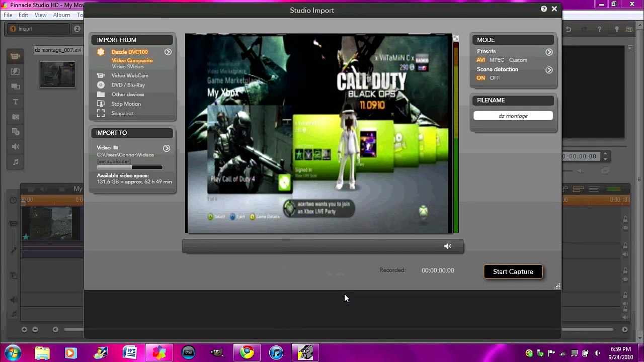Open Other devices import source
The height and width of the screenshot is (362, 644).
[x=127, y=95]
